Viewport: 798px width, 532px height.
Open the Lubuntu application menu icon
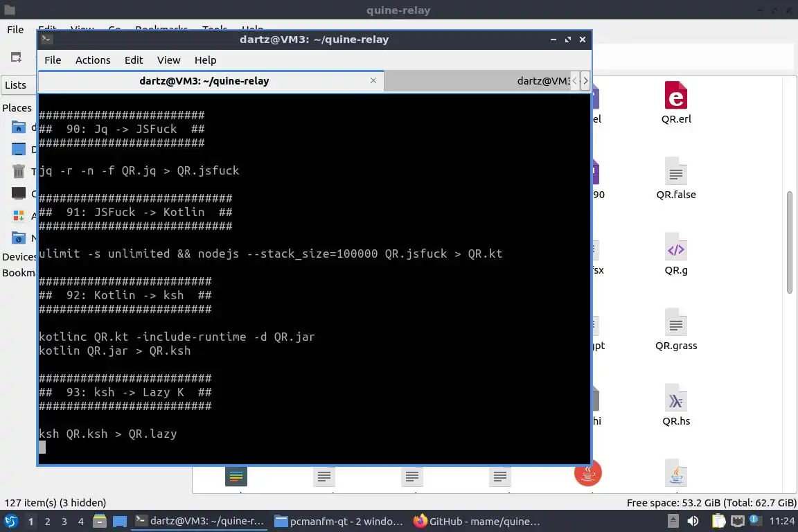tap(10, 522)
